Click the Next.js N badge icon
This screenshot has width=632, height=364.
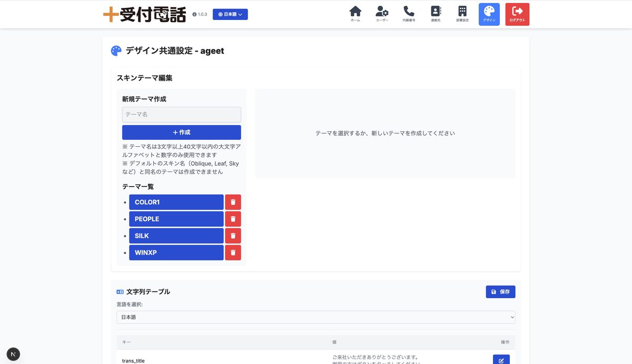coord(13,354)
